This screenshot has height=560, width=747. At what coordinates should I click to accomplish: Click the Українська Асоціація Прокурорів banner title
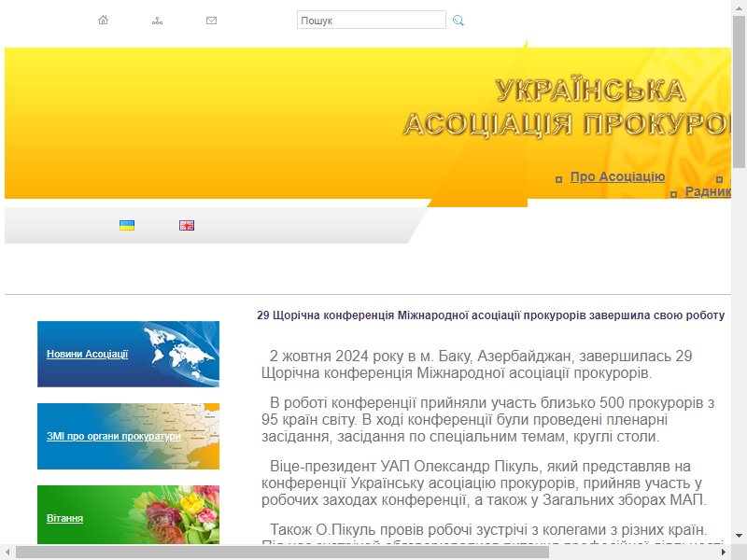(567, 107)
